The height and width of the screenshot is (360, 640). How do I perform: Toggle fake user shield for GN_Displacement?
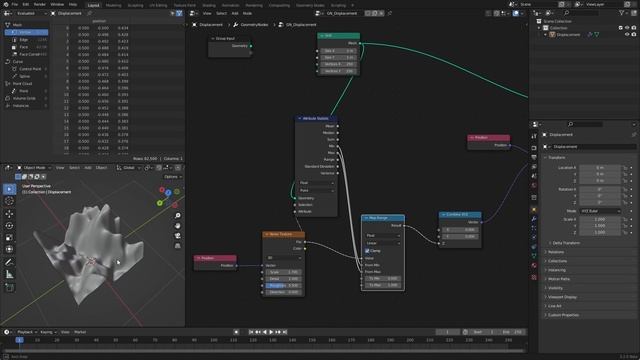pyautogui.click(x=368, y=13)
